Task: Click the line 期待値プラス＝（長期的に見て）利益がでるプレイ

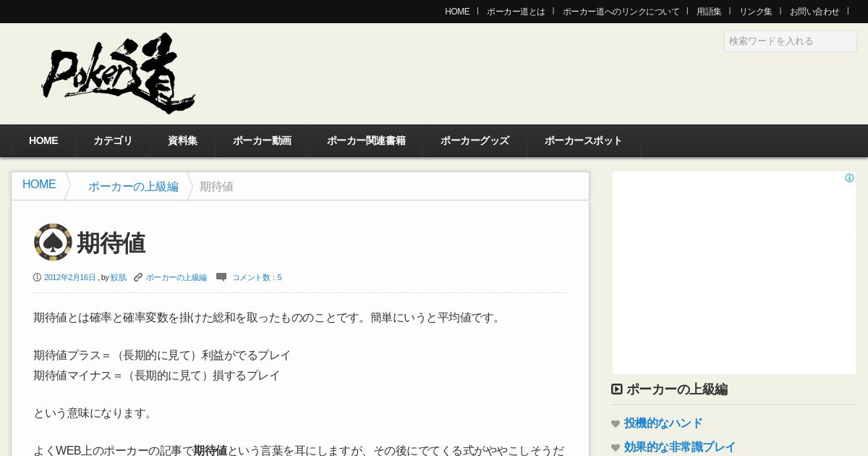Action: 162,355
